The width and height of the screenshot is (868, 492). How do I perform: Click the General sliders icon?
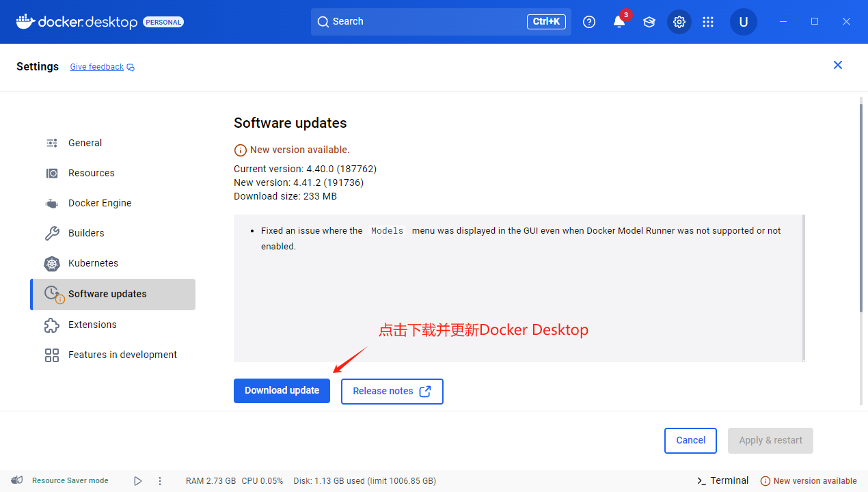pyautogui.click(x=52, y=143)
